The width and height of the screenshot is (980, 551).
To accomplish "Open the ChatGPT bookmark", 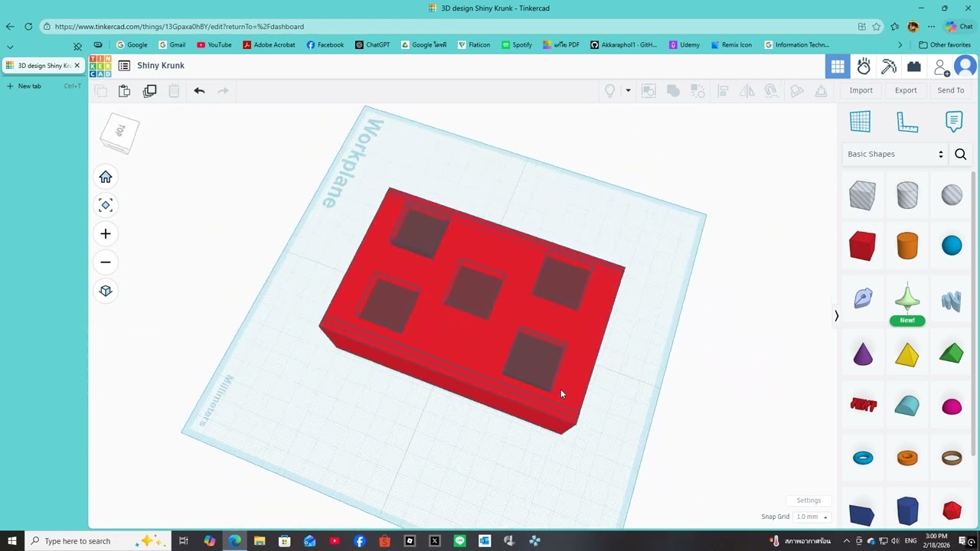I will (372, 45).
